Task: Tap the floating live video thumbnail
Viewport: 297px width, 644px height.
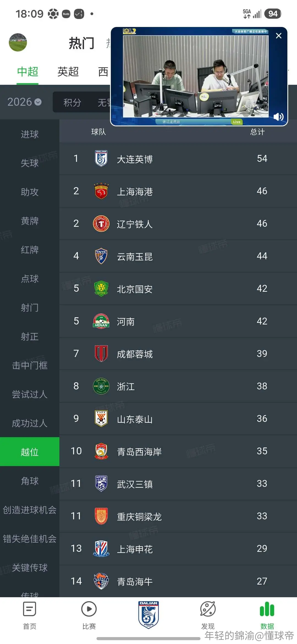Action: (196, 77)
